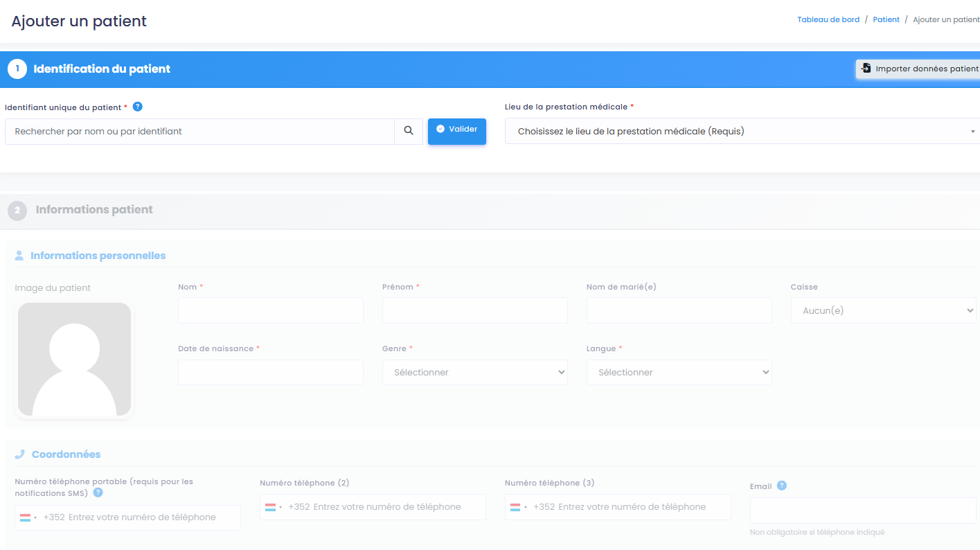Click the Coordonnées heading text
The image size is (980, 550).
(66, 454)
